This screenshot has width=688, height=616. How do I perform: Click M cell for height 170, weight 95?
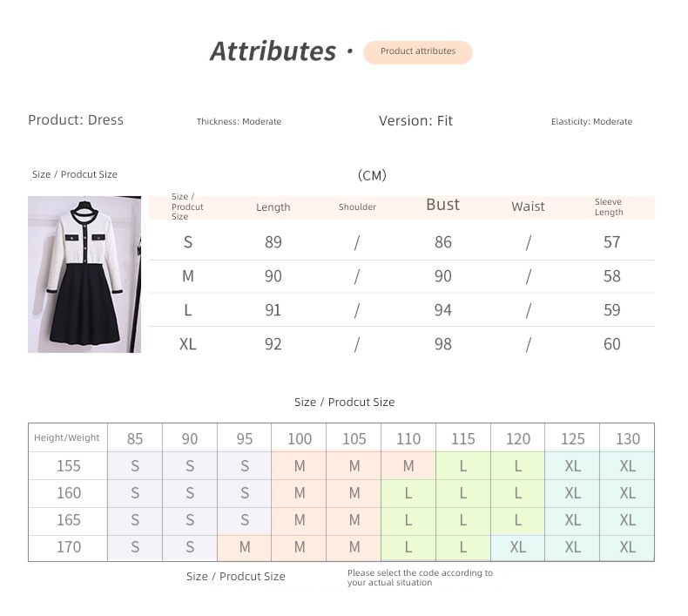pos(245,547)
